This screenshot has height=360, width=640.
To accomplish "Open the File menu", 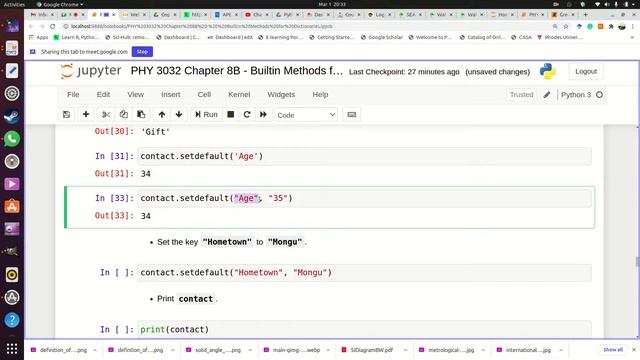I will [x=73, y=94].
